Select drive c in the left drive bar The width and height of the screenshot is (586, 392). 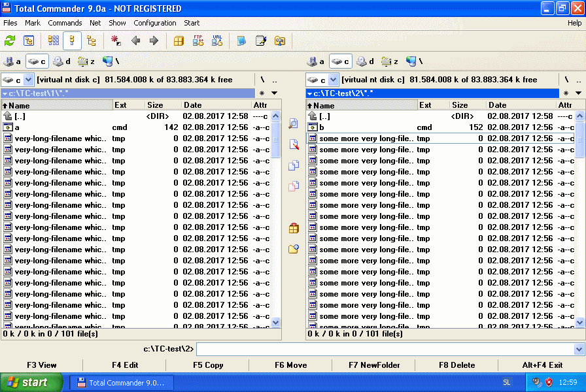[x=37, y=61]
